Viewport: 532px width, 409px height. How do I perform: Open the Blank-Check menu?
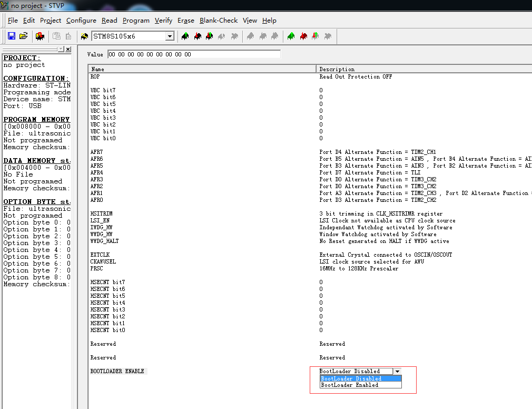coord(219,21)
